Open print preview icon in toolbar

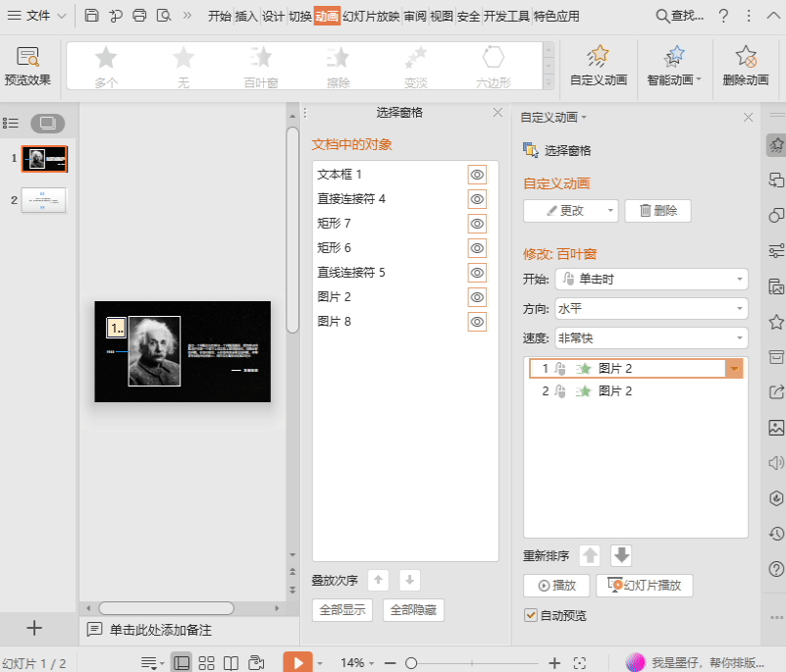point(164,16)
